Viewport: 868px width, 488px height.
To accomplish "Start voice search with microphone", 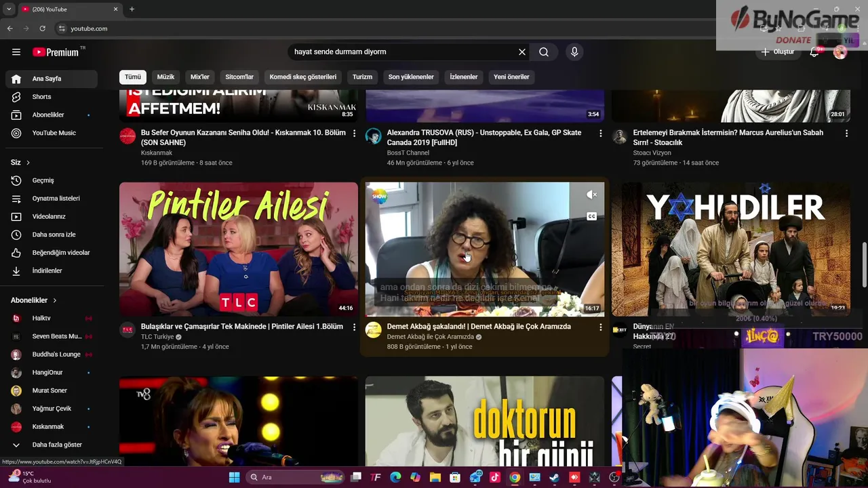I will (x=574, y=52).
